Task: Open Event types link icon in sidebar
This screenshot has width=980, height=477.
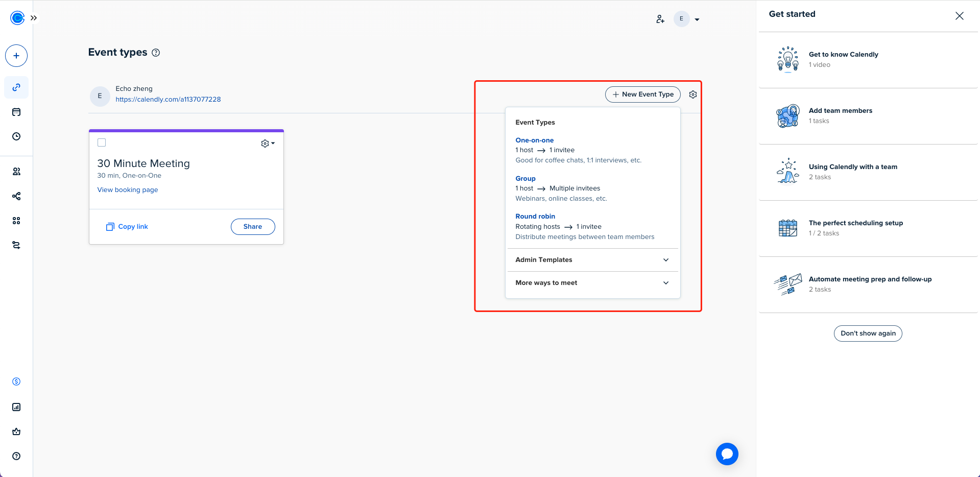Action: click(16, 87)
